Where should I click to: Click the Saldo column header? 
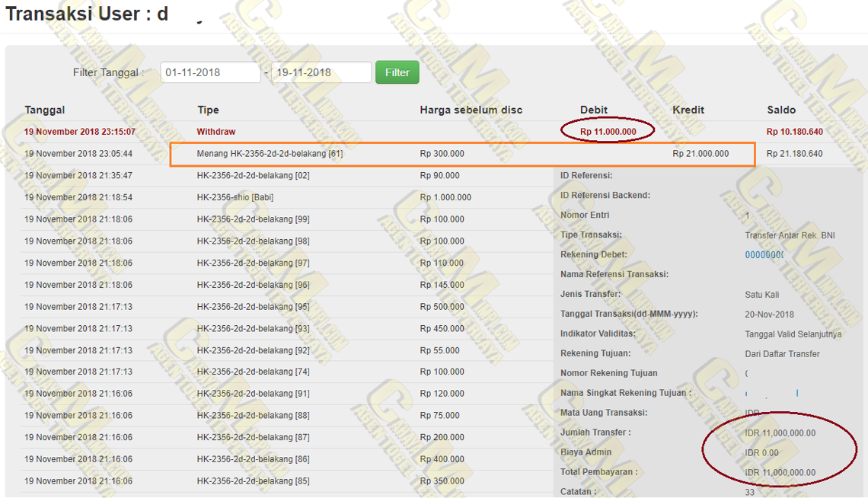pyautogui.click(x=781, y=110)
